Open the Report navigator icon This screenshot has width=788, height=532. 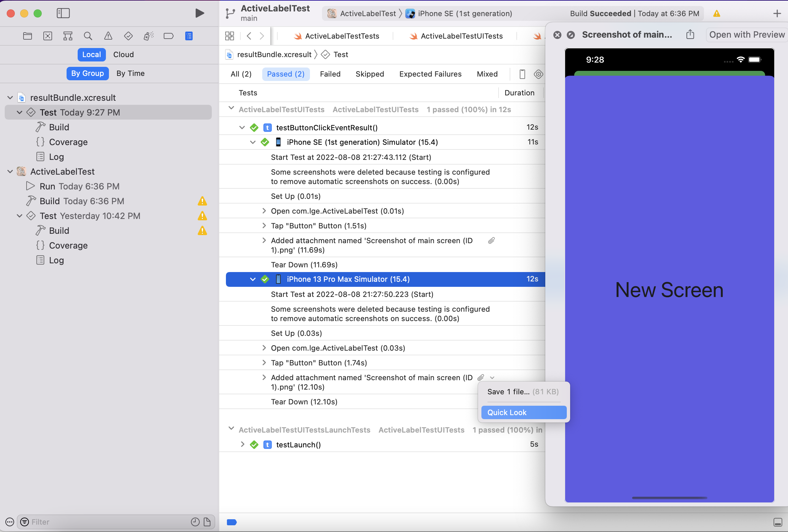point(189,36)
